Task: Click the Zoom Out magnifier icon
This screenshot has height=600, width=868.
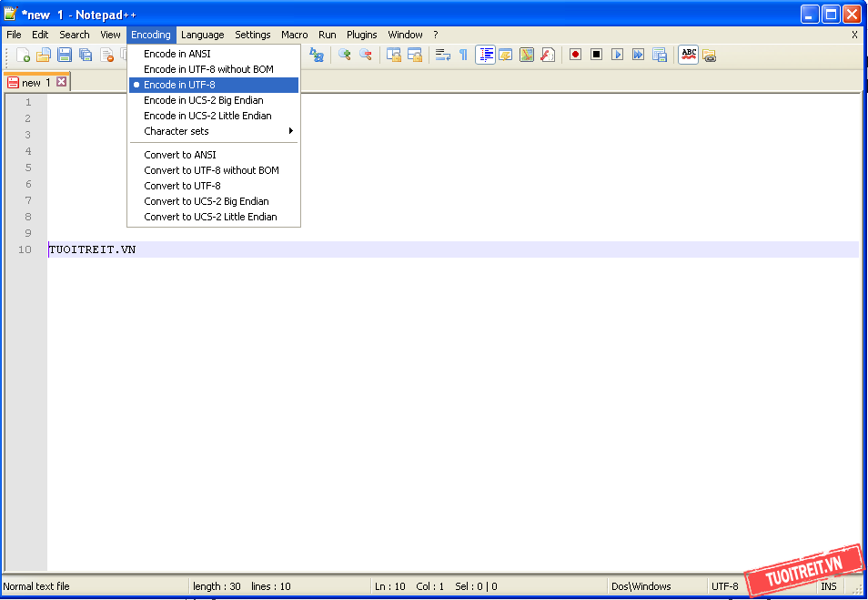Action: pyautogui.click(x=366, y=55)
